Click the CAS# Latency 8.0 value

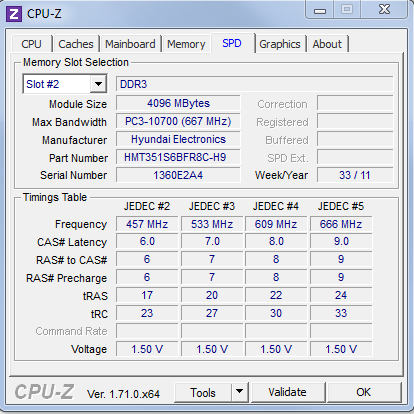pos(276,241)
